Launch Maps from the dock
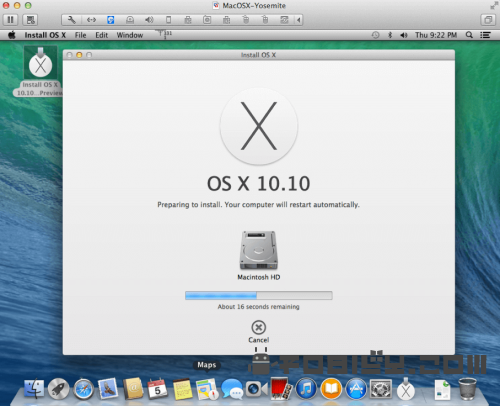 pos(207,389)
